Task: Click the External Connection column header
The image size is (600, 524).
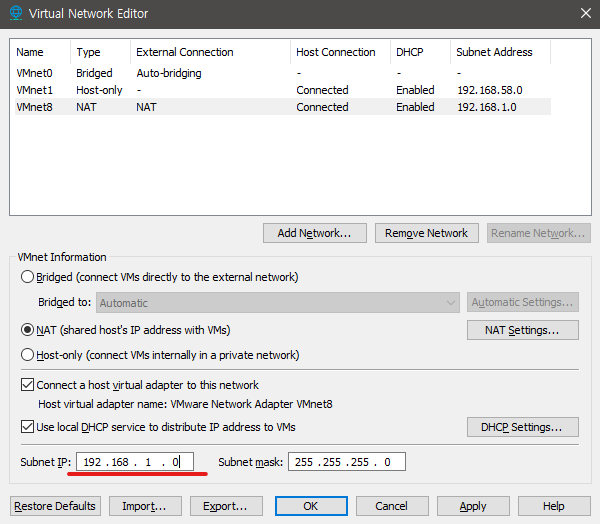Action: point(210,52)
